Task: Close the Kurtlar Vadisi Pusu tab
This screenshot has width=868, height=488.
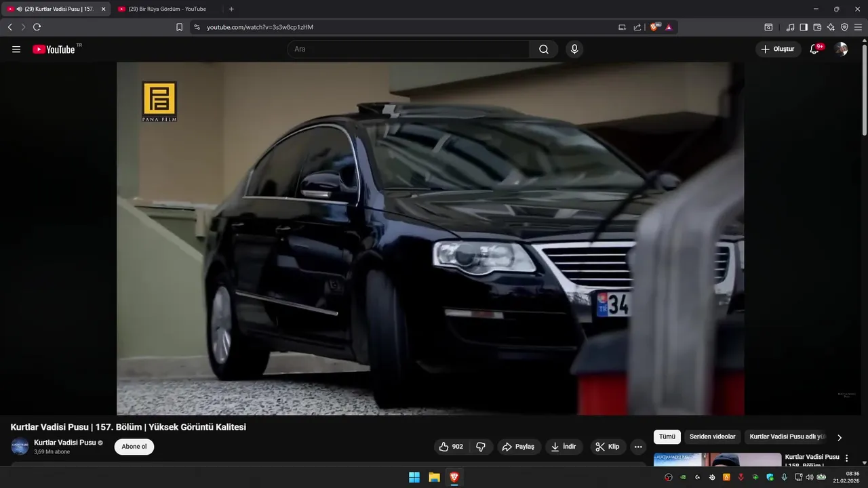Action: click(104, 9)
